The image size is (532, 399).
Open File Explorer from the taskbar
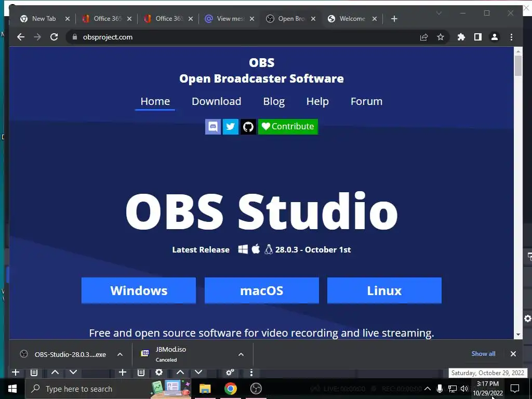pos(205,389)
